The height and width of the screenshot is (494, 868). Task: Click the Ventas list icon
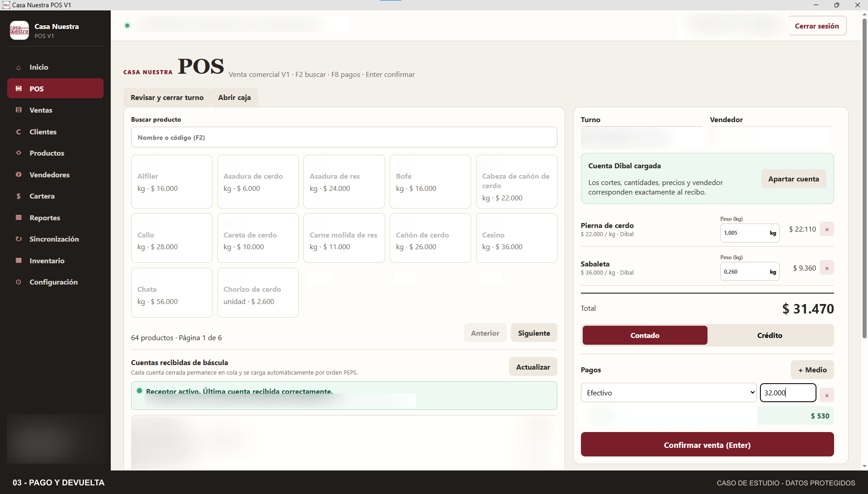point(19,110)
